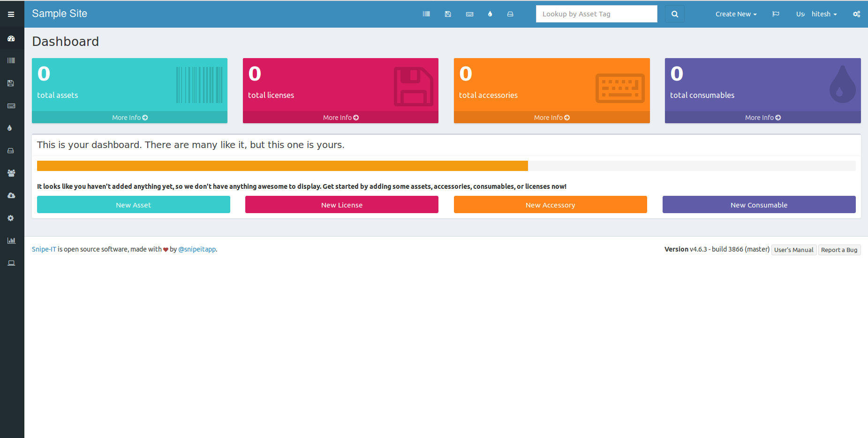The width and height of the screenshot is (868, 438).
Task: Open Assets via the sidebar barcode icon
Action: coord(11,60)
